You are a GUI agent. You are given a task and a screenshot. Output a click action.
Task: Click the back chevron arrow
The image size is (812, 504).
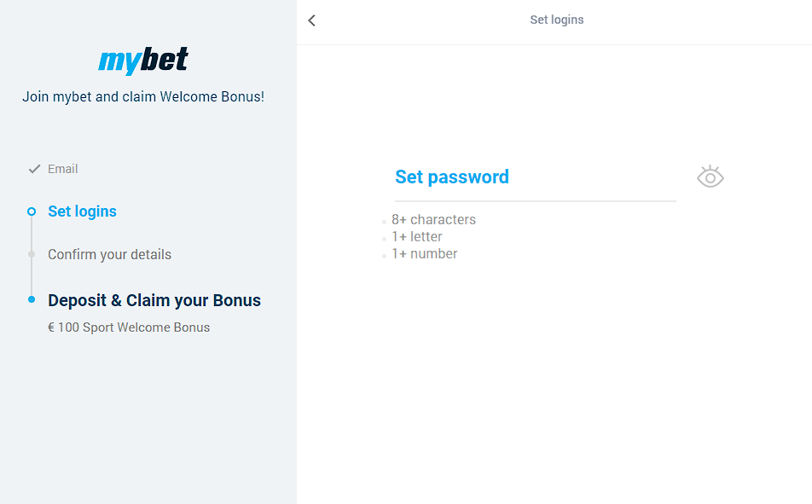point(311,20)
